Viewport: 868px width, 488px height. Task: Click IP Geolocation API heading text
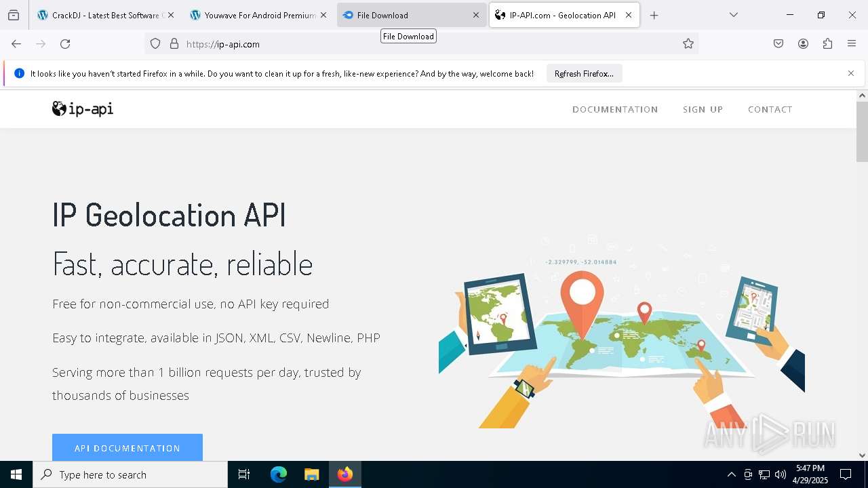[x=170, y=214]
